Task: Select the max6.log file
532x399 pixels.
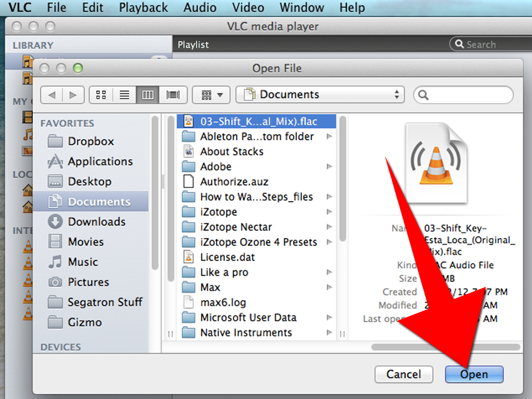Action: [256, 302]
